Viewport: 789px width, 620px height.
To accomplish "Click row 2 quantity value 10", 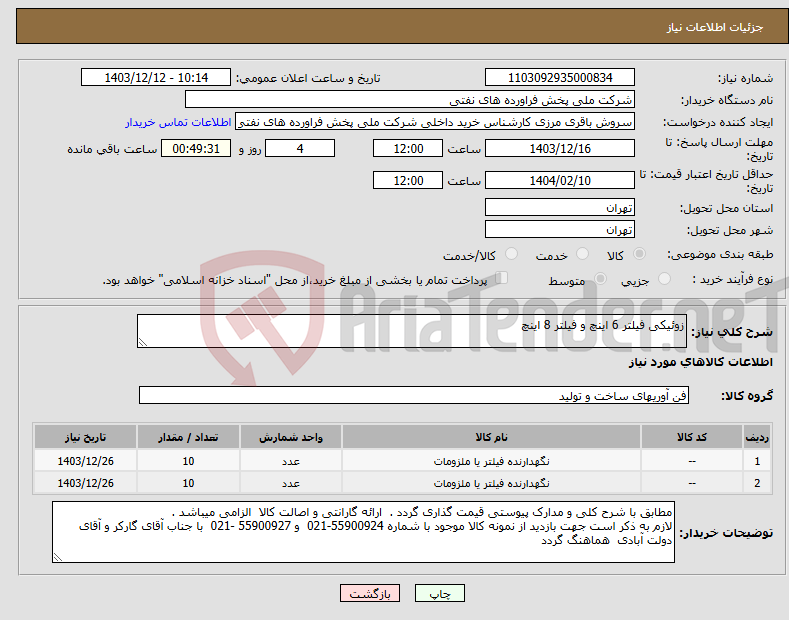I will pos(188,483).
